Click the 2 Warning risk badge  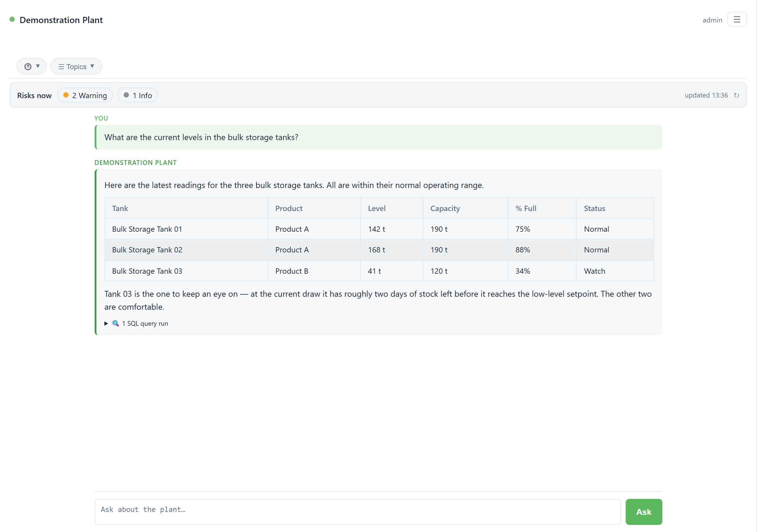(x=85, y=95)
